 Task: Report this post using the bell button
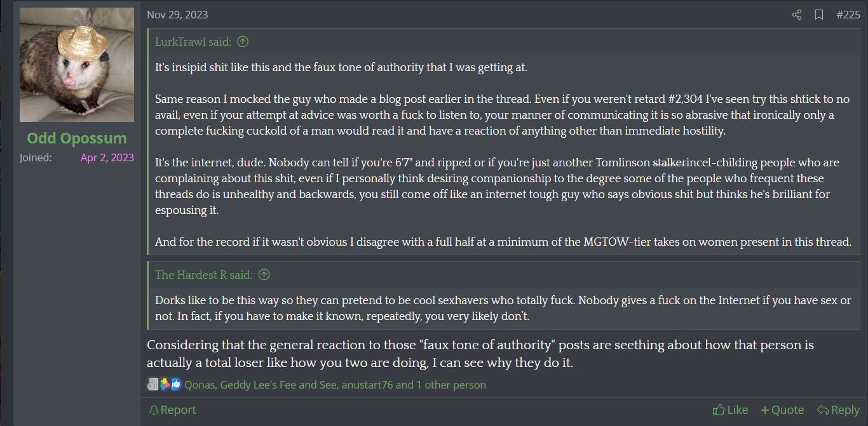point(172,410)
